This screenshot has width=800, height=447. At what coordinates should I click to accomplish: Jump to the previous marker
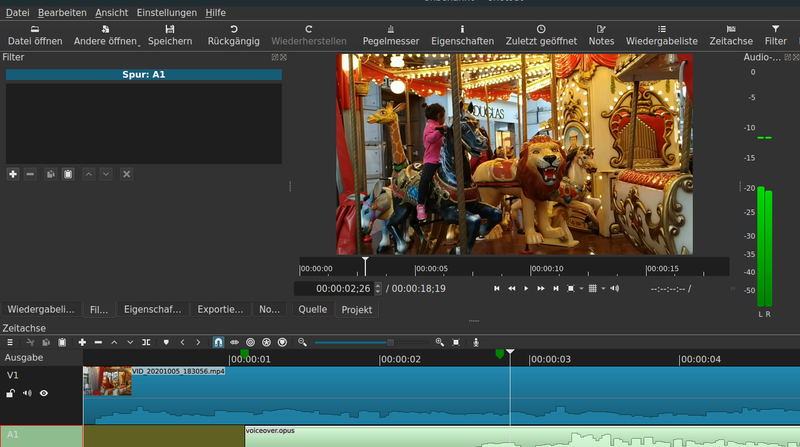point(182,342)
